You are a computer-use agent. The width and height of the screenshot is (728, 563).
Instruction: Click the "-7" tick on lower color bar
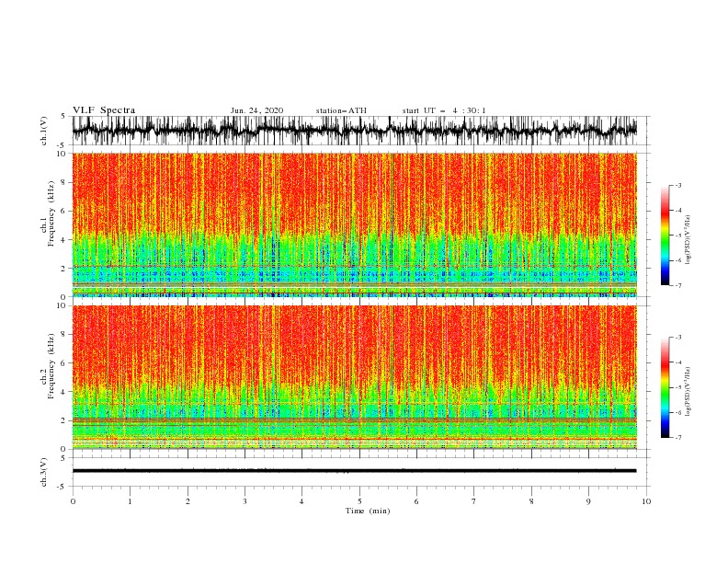[677, 438]
